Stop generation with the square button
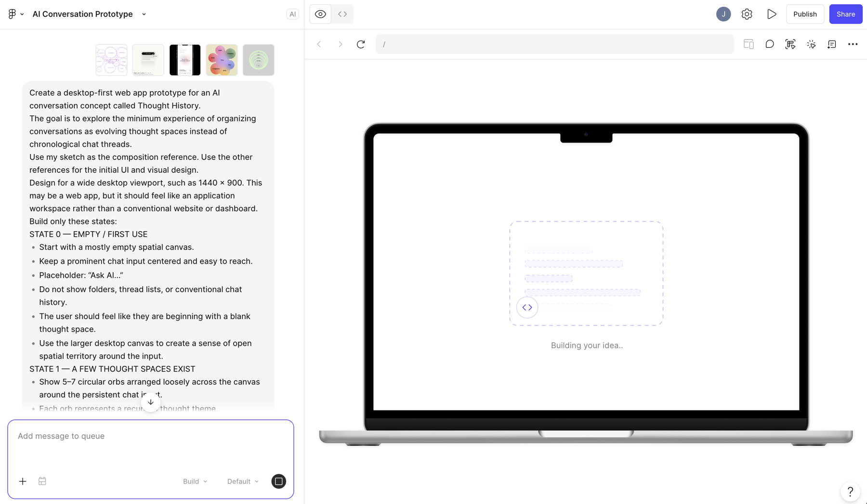 point(278,481)
